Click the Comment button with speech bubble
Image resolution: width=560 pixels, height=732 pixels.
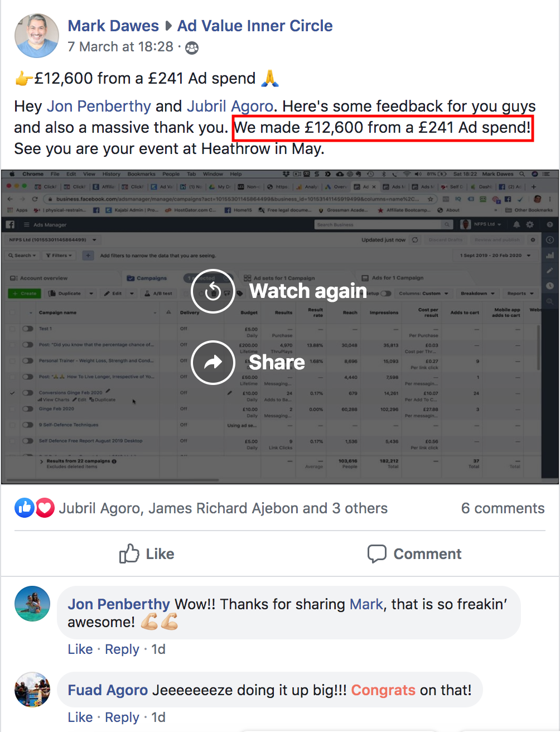[x=414, y=553]
